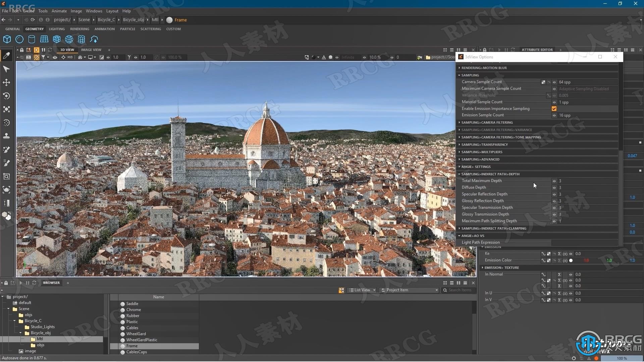Switch to the Rendering tab
Viewport: 644px width, 362px height.
tap(79, 29)
